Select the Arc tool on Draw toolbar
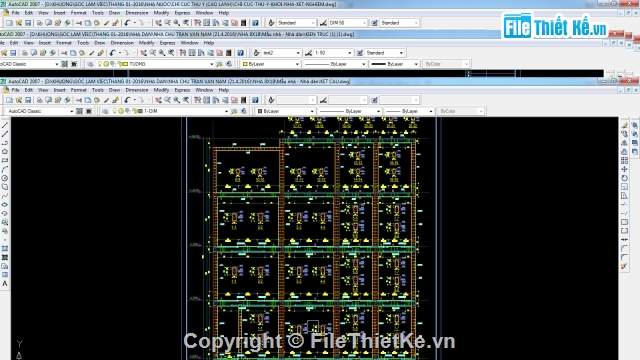 [x=5, y=169]
